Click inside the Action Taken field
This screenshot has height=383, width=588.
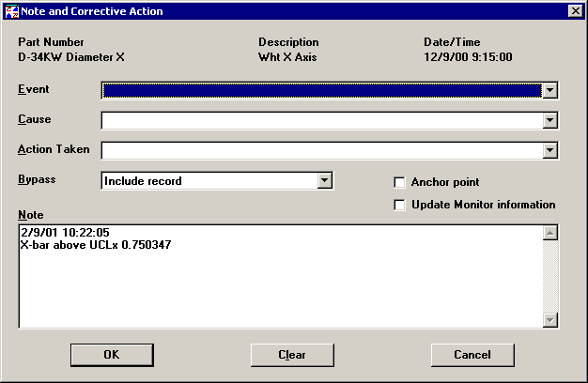320,150
